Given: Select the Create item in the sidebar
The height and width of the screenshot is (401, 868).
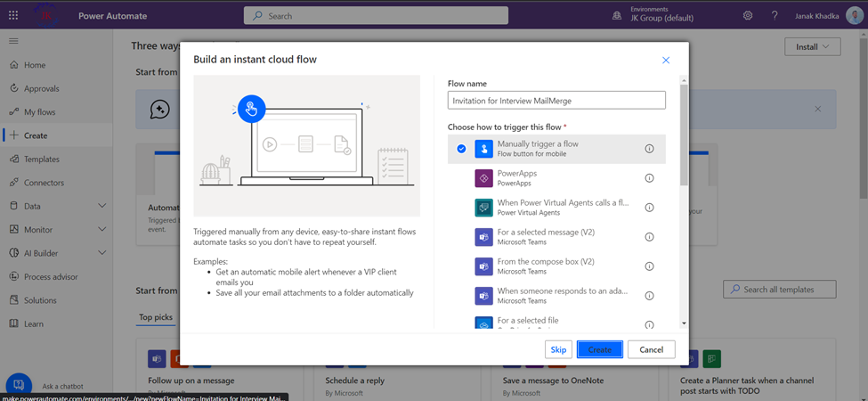Looking at the screenshot, I should click(56, 135).
